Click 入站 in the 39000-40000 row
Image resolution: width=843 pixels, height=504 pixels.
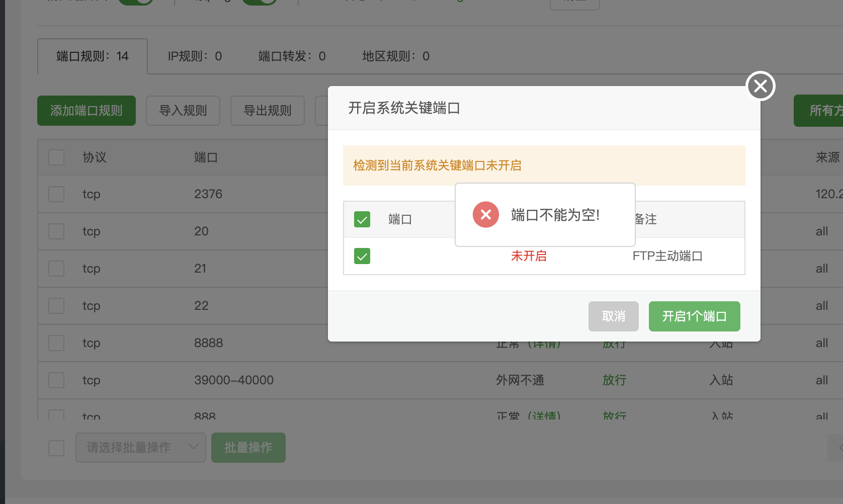(721, 380)
